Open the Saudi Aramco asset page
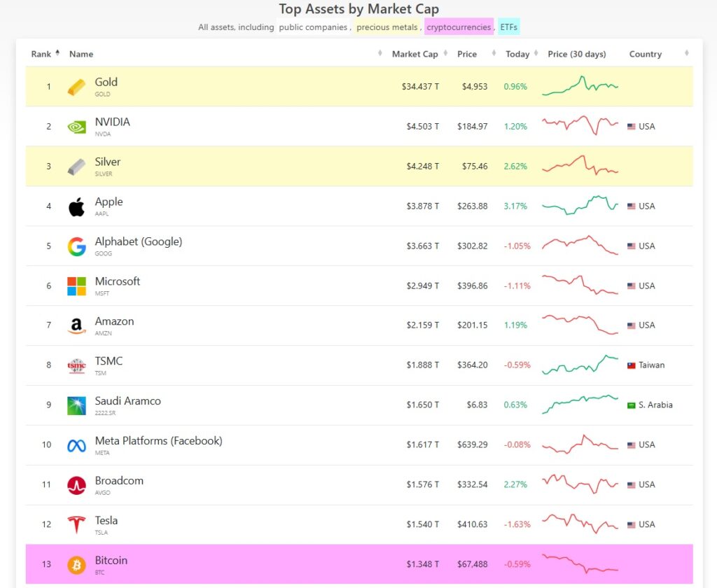The height and width of the screenshot is (588, 717). tap(127, 400)
